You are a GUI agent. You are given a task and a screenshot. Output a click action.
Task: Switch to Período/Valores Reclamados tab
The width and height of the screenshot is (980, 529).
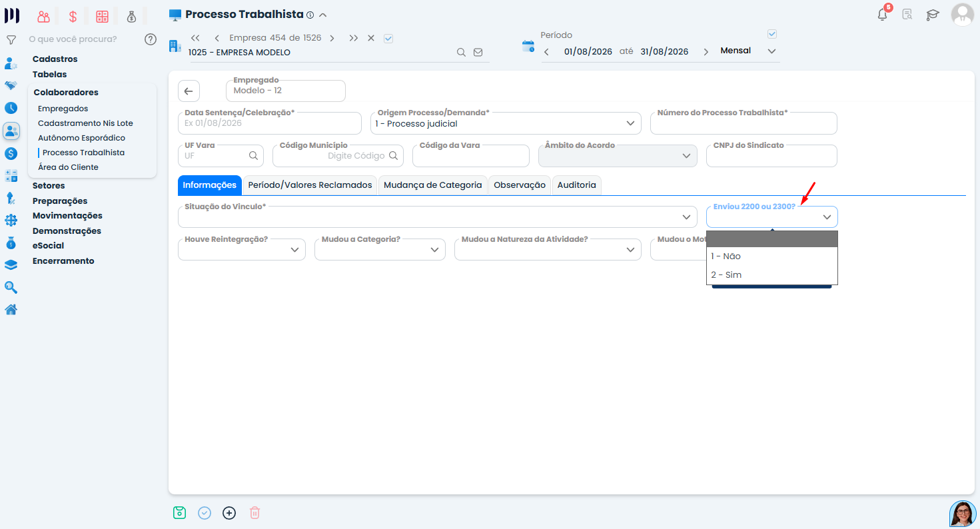click(x=310, y=185)
